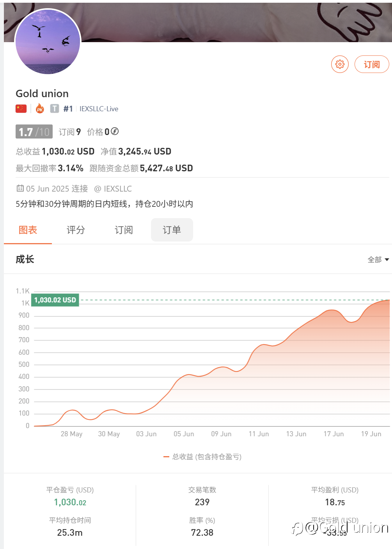The height and width of the screenshot is (549, 392).
Task: Click the 1.7/10 rating badge
Action: (x=34, y=132)
